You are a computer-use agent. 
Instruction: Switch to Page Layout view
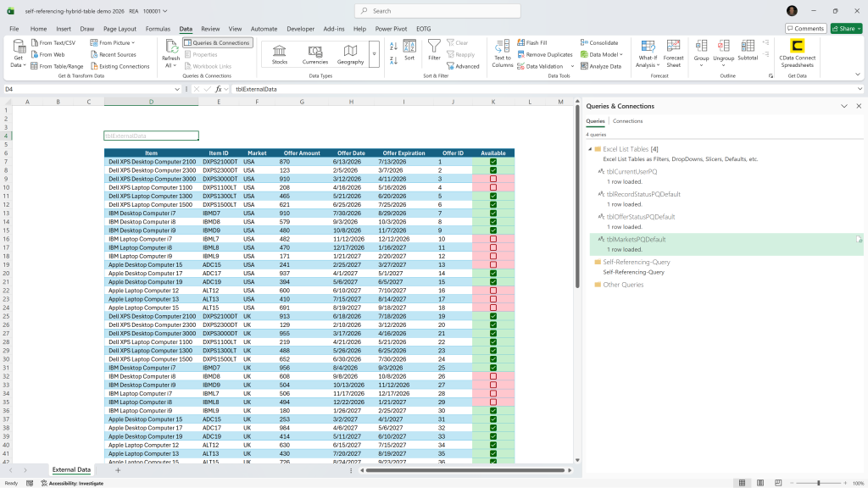pyautogui.click(x=760, y=483)
